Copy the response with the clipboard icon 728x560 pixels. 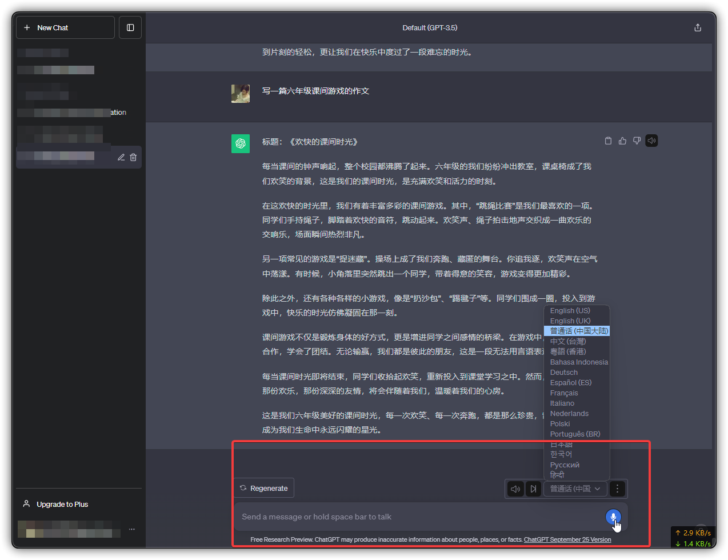pyautogui.click(x=608, y=141)
